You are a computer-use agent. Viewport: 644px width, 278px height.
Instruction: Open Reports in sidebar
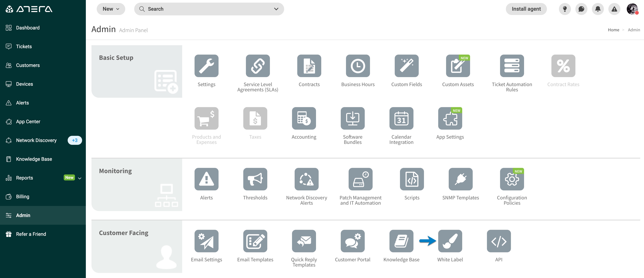pos(43,178)
